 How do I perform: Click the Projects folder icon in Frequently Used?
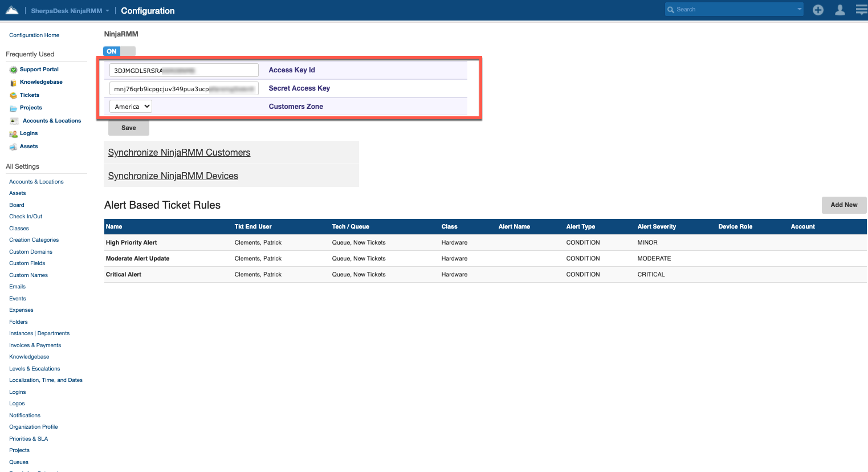pyautogui.click(x=13, y=108)
